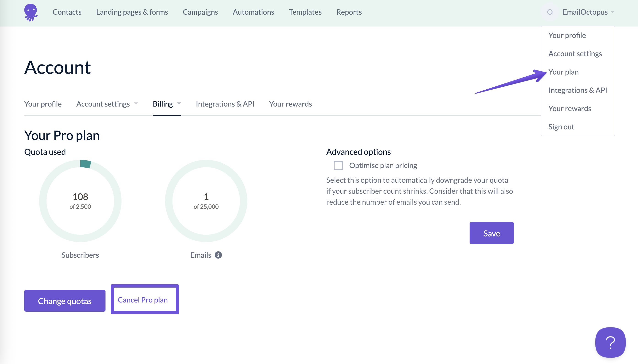Switch to Integrations & API tab
Viewport: 638px width, 364px height.
pyautogui.click(x=225, y=104)
